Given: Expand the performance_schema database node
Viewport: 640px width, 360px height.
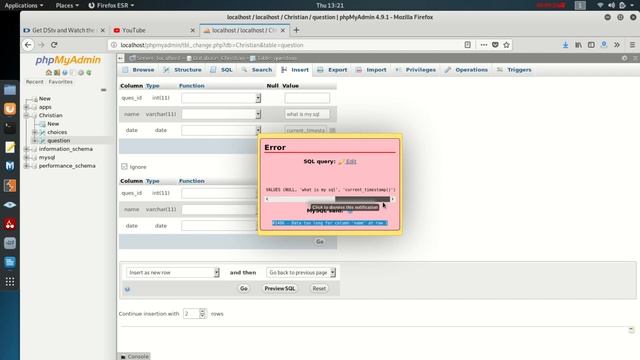Looking at the screenshot, I should (x=27, y=166).
